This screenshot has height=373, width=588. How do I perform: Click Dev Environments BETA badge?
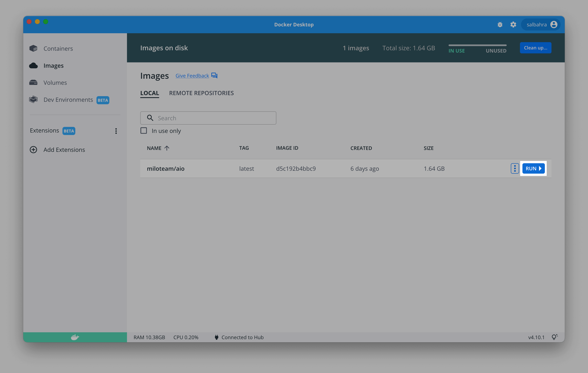coord(103,100)
